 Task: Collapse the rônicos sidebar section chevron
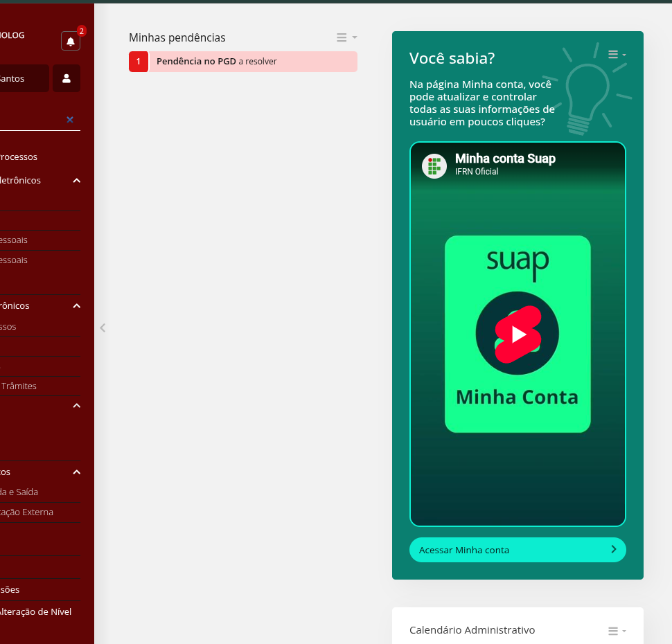tap(77, 305)
